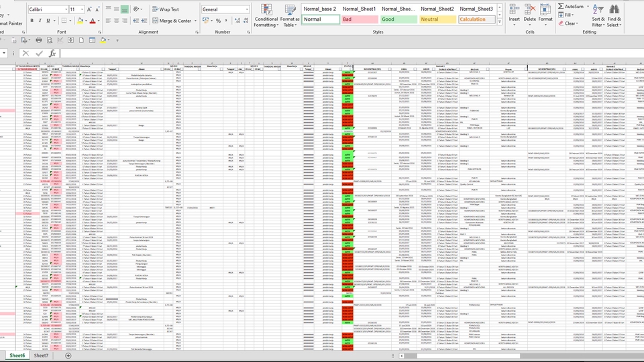This screenshot has width=644, height=362.
Task: Toggle align text right
Action: pos(125,21)
